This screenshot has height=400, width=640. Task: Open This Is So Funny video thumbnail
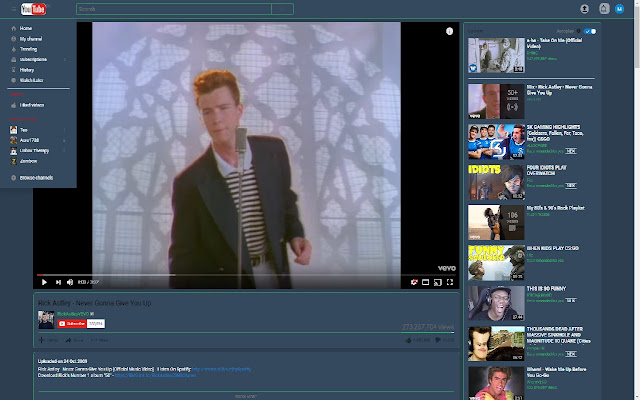[496, 303]
